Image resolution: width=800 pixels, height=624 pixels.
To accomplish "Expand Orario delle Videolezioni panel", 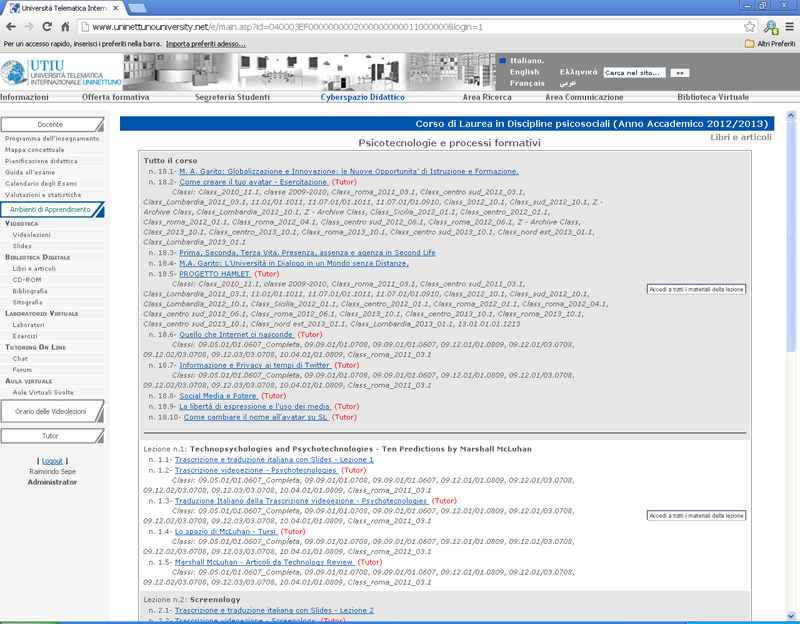I will click(x=50, y=411).
